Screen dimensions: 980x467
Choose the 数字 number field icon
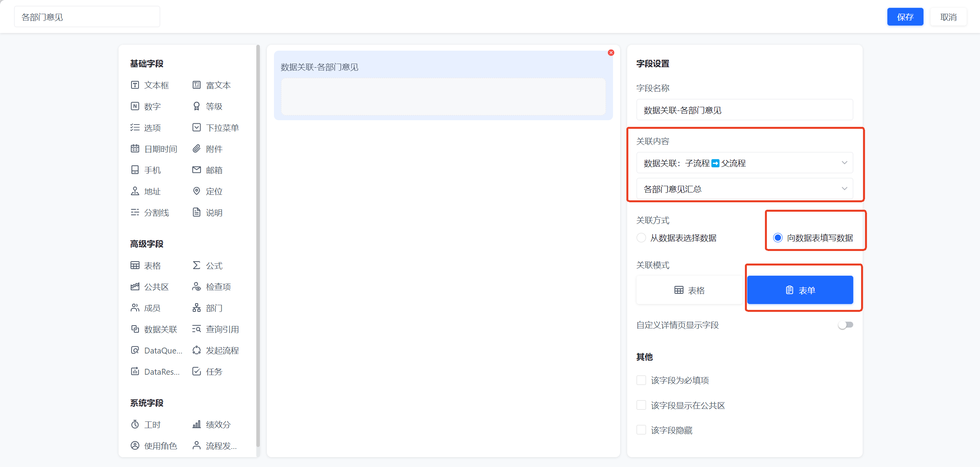coord(135,106)
